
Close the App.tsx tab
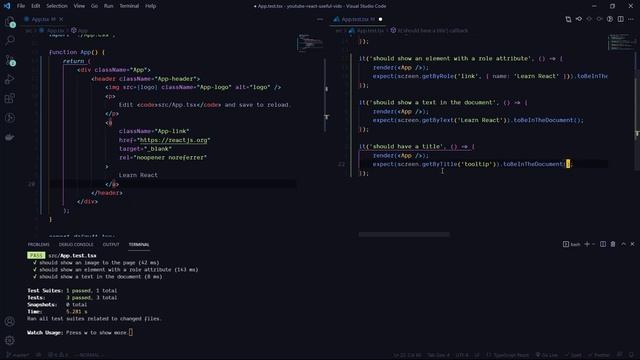tap(61, 19)
